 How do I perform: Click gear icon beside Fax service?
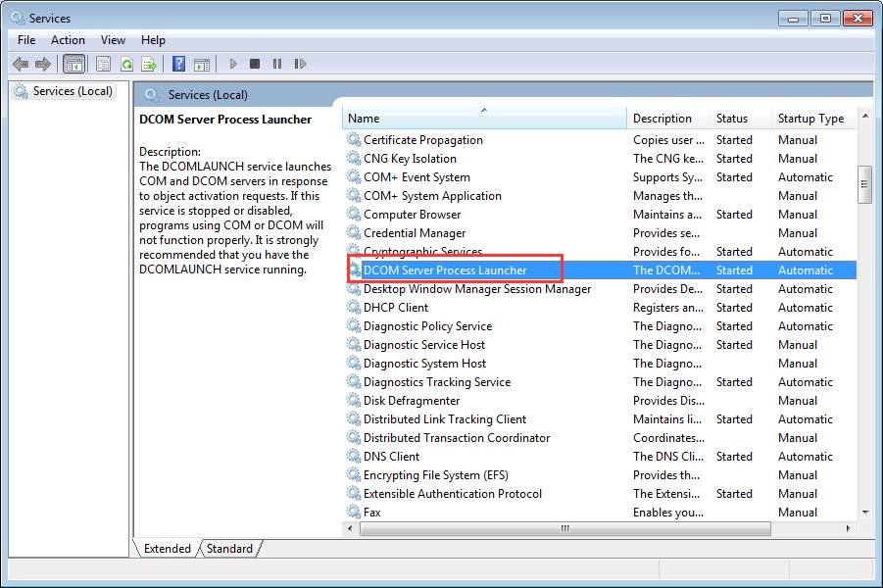(x=354, y=512)
